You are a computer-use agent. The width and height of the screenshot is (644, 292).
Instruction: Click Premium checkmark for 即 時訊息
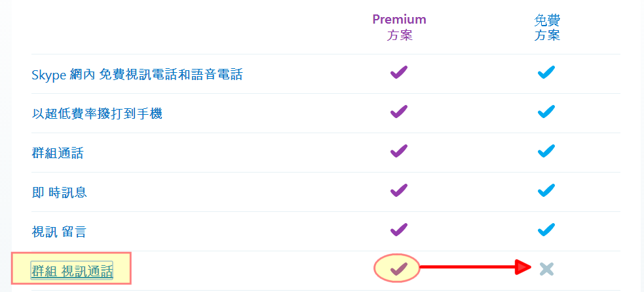coord(398,190)
